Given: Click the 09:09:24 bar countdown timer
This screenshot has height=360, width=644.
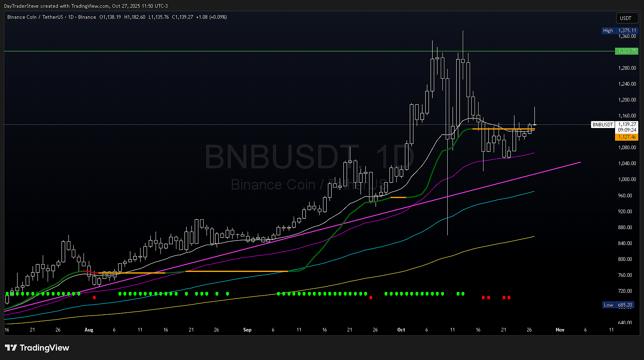Looking at the screenshot, I should [x=627, y=130].
